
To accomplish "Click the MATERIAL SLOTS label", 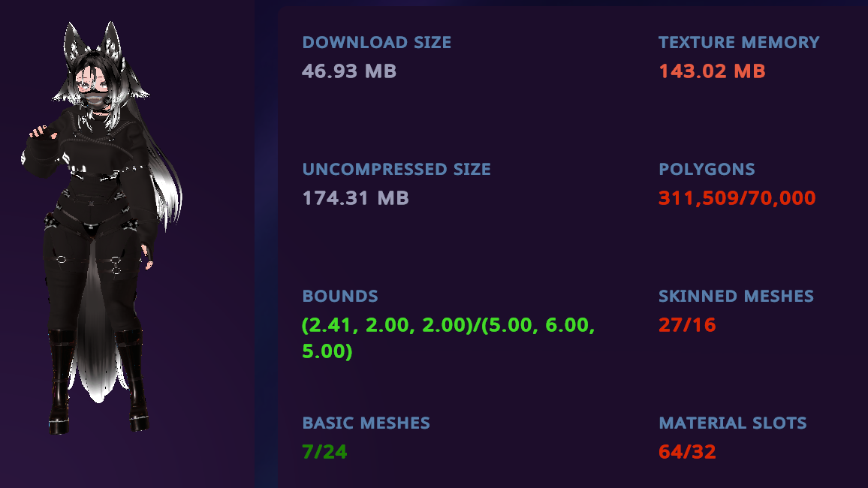I will (732, 423).
